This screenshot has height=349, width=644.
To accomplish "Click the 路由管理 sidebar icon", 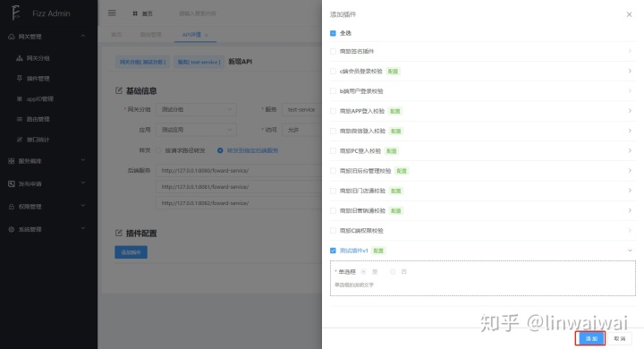I will point(20,119).
